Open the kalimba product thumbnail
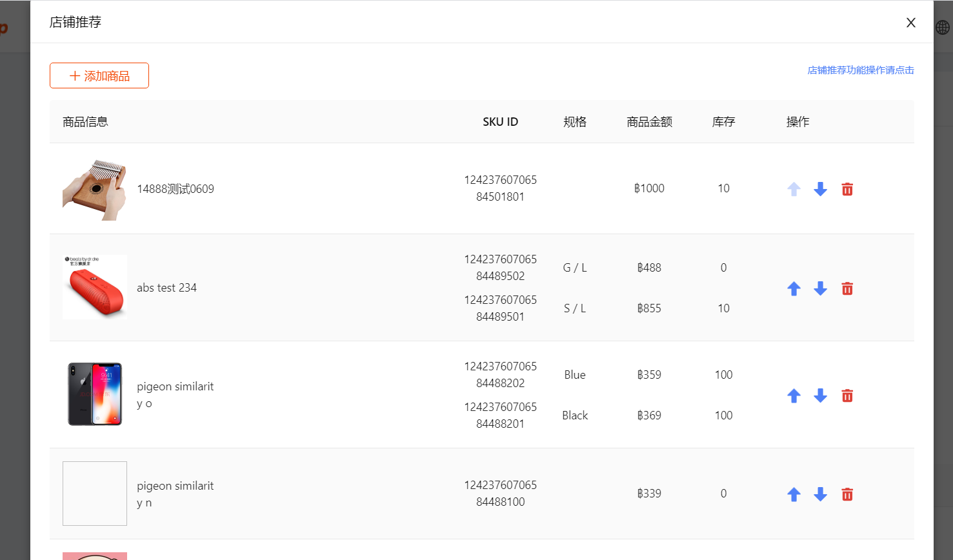Viewport: 953px width, 560px height. (x=95, y=188)
